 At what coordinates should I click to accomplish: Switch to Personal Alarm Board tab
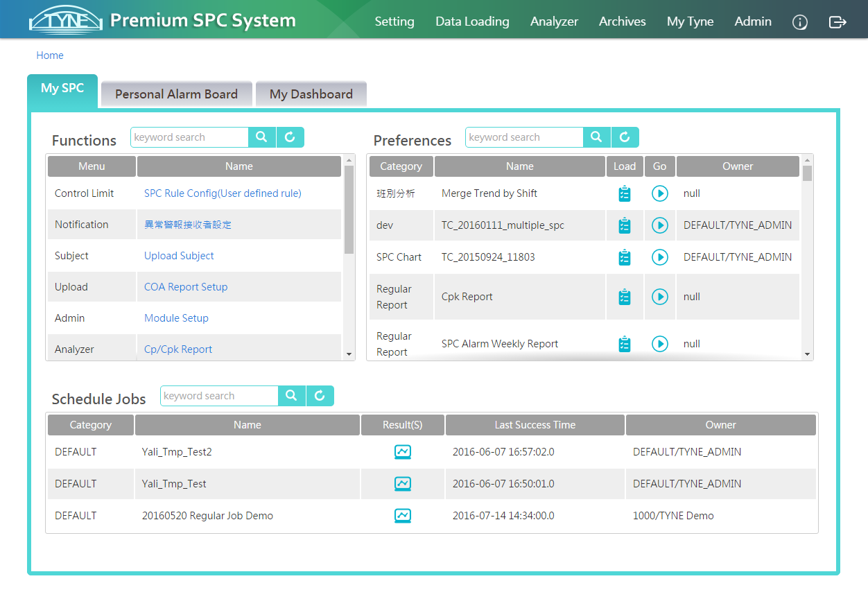176,94
